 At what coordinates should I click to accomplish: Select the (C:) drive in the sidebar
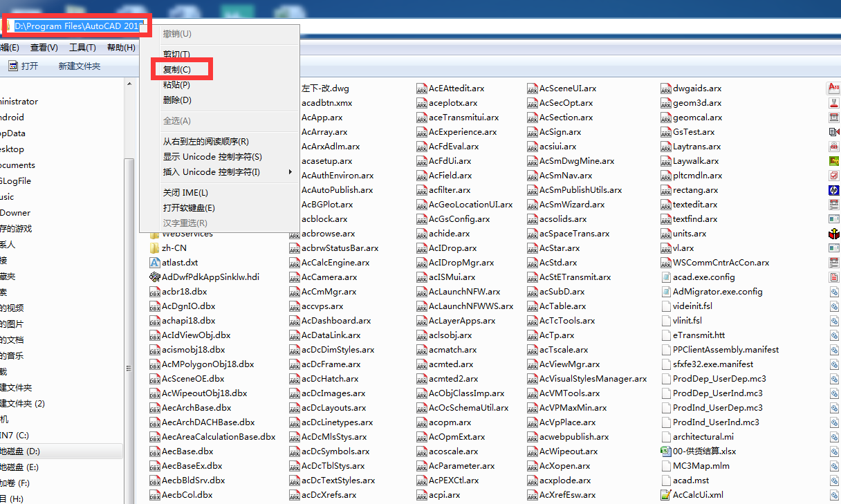15,436
